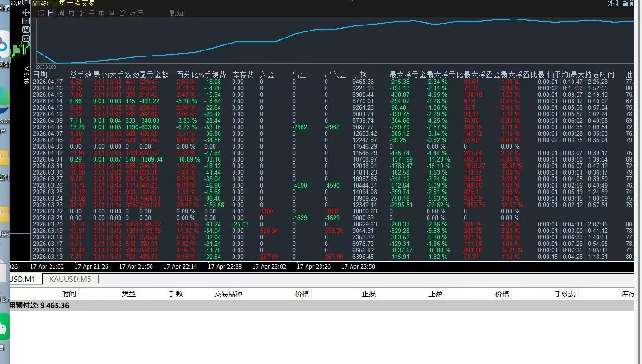Select the 日 daily statistics tab
This screenshot has width=642, height=364.
pyautogui.click(x=51, y=13)
